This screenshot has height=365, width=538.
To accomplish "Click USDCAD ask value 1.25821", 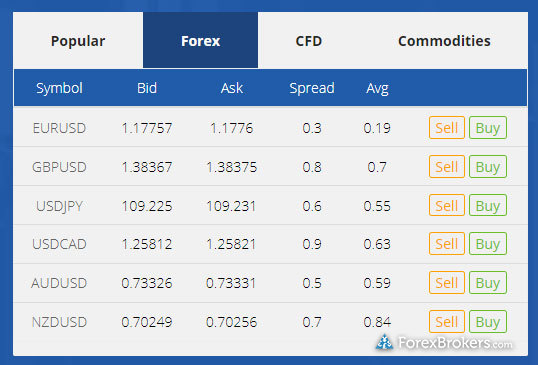I will tap(232, 244).
